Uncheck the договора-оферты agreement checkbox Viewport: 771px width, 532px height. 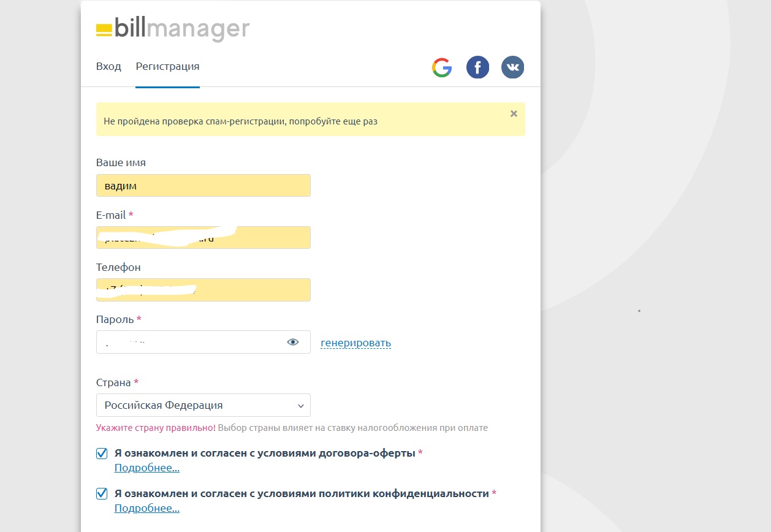tap(102, 454)
